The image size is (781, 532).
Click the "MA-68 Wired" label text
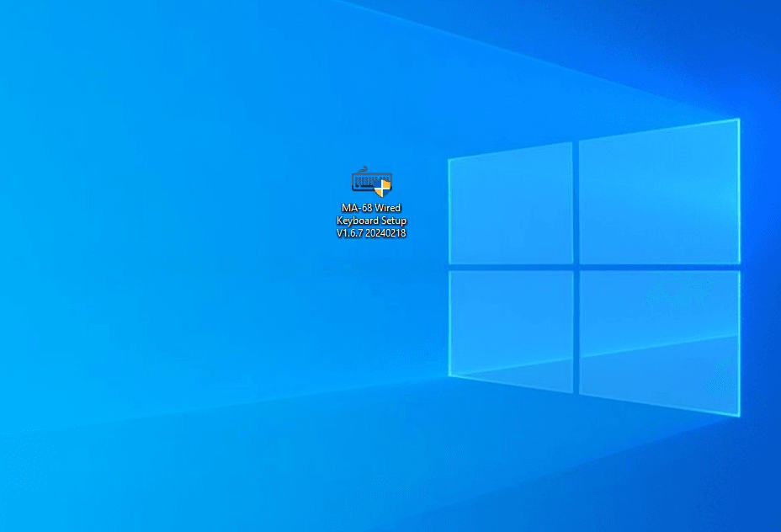[371, 208]
